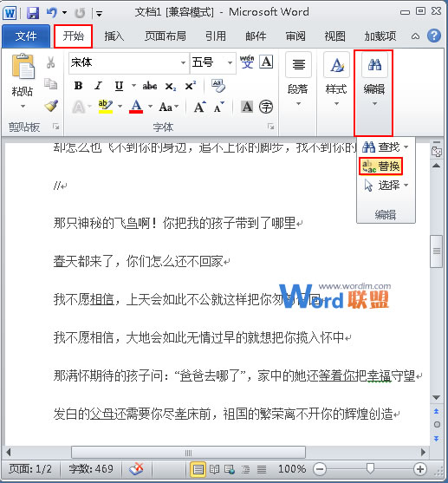448x483 pixels.
Task: Switch to the 审阅 tab
Action: pyautogui.click(x=295, y=36)
